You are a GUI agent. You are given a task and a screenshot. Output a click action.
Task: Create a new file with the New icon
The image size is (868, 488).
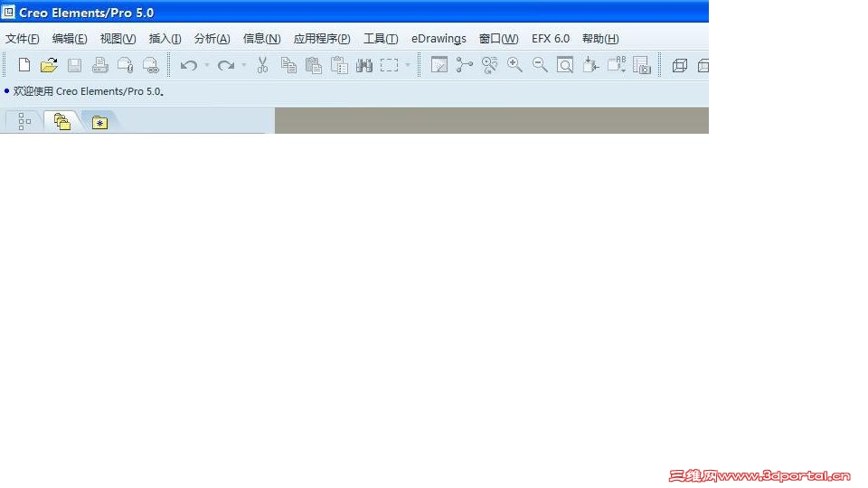(x=24, y=65)
